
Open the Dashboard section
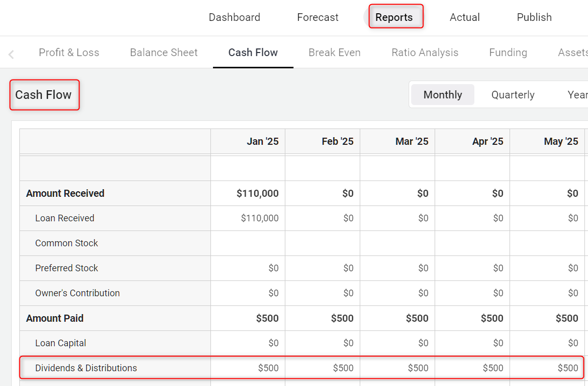pyautogui.click(x=234, y=17)
